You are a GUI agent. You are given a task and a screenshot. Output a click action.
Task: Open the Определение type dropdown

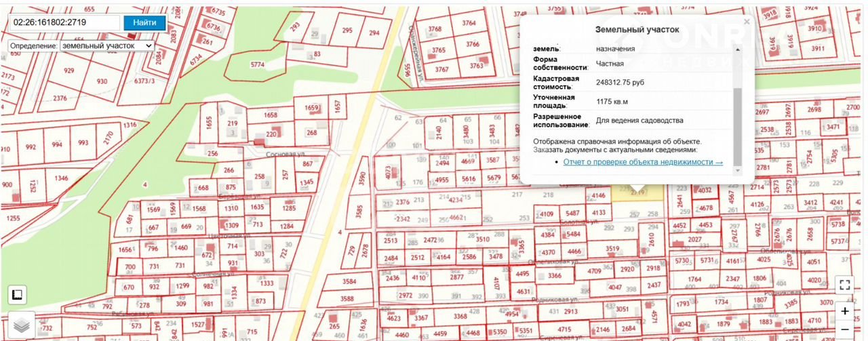(107, 45)
